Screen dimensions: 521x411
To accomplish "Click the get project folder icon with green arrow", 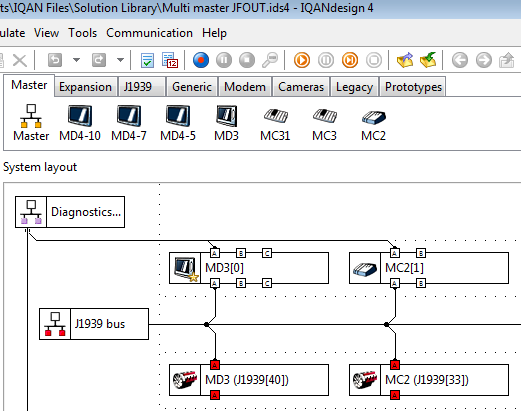I will pos(428,60).
